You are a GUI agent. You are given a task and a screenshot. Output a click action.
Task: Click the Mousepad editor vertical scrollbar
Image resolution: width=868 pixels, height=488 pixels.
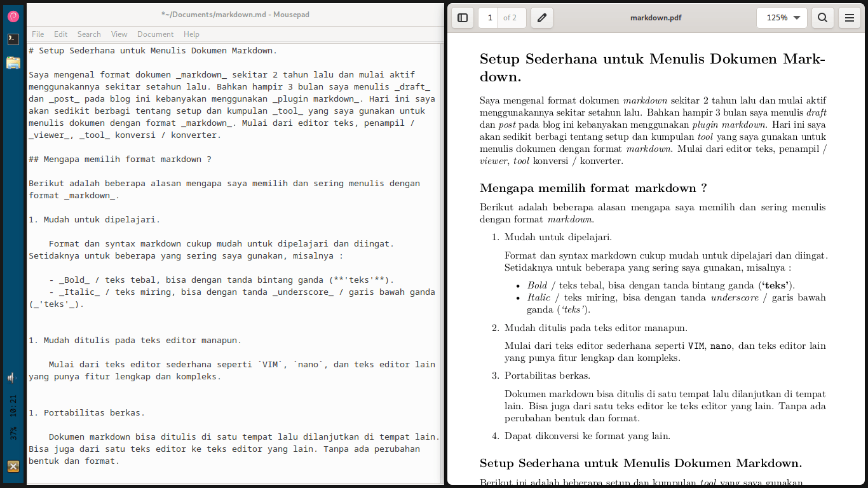[441, 263]
